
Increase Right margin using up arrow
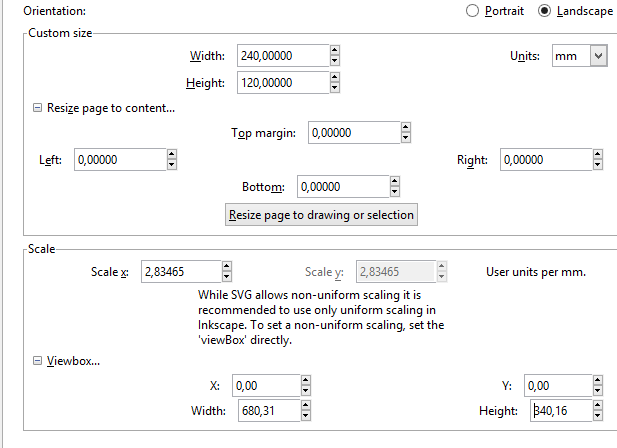point(597,155)
